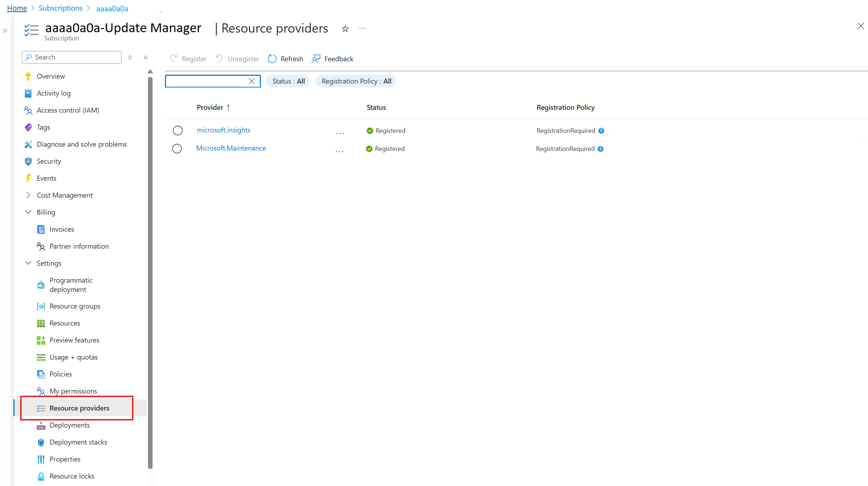Screen dimensions: 868x486
Task: Open Feedback via its toolbar icon
Action: [x=316, y=59]
